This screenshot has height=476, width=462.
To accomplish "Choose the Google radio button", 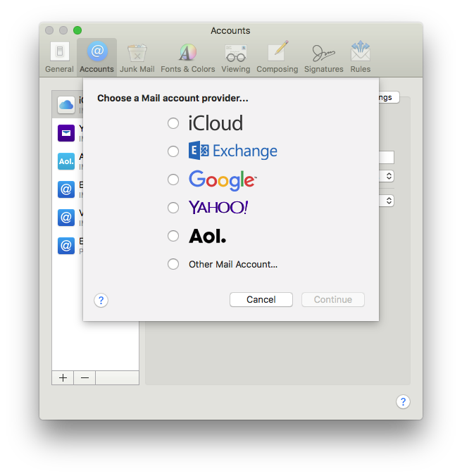I will (x=173, y=180).
